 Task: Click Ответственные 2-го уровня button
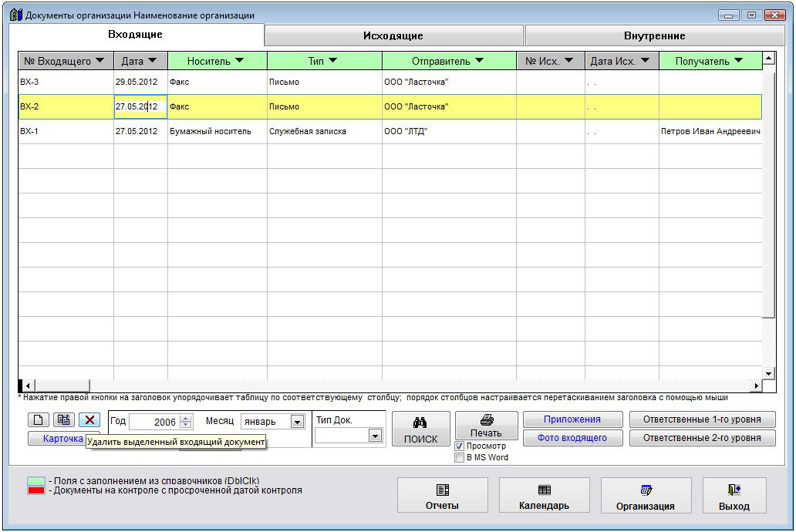pyautogui.click(x=702, y=438)
